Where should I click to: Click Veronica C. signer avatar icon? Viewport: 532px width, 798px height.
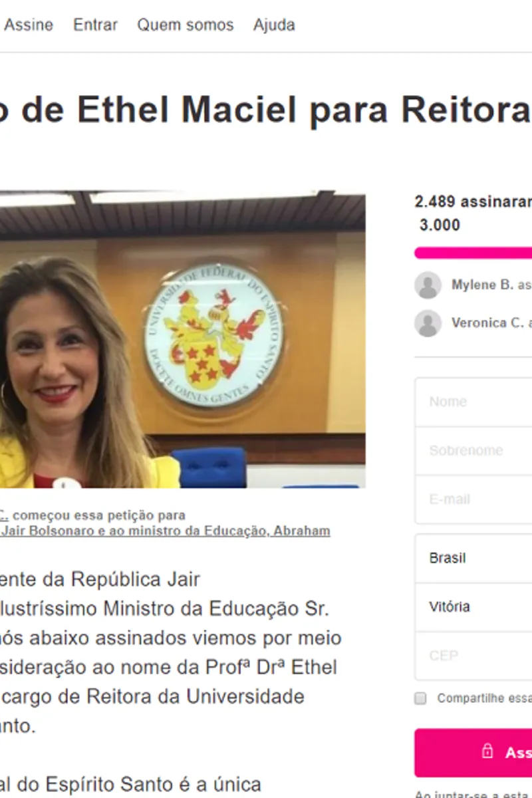[428, 323]
